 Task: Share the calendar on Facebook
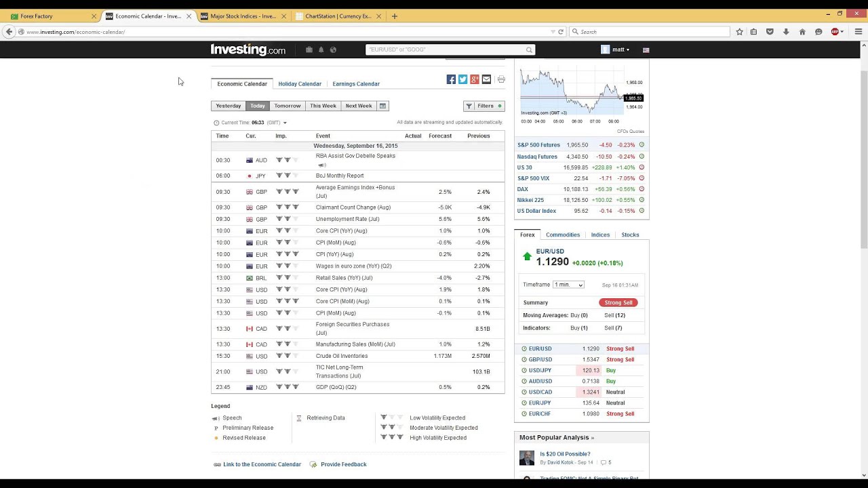coord(451,79)
